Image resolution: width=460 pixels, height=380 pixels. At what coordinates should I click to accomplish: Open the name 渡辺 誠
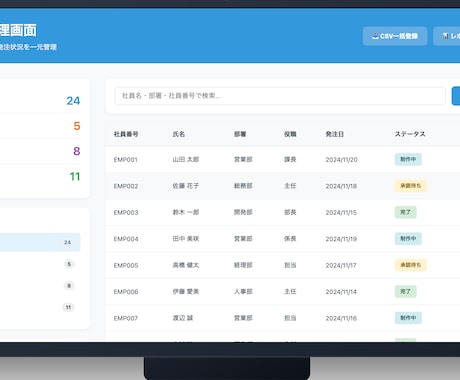pyautogui.click(x=183, y=318)
